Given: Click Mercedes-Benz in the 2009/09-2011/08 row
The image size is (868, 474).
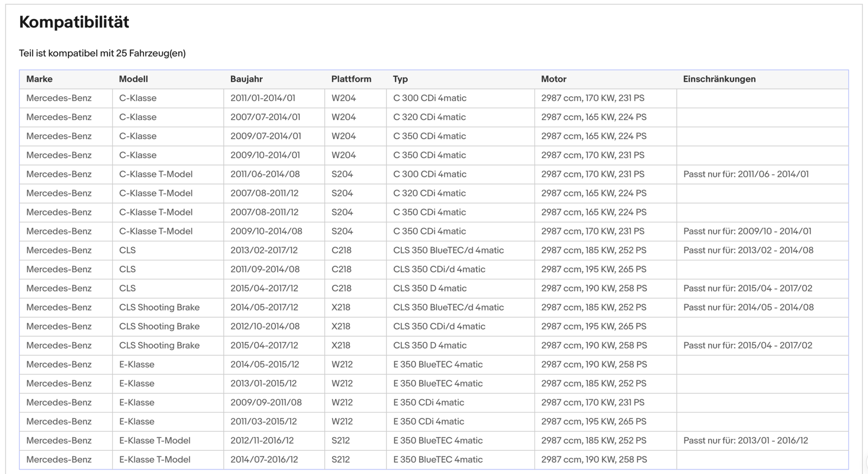Looking at the screenshot, I should tap(59, 403).
